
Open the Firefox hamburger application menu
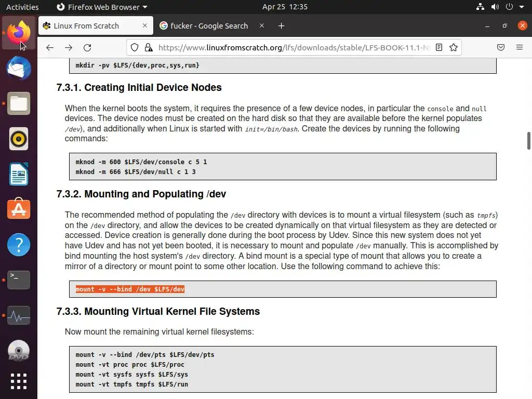520,47
